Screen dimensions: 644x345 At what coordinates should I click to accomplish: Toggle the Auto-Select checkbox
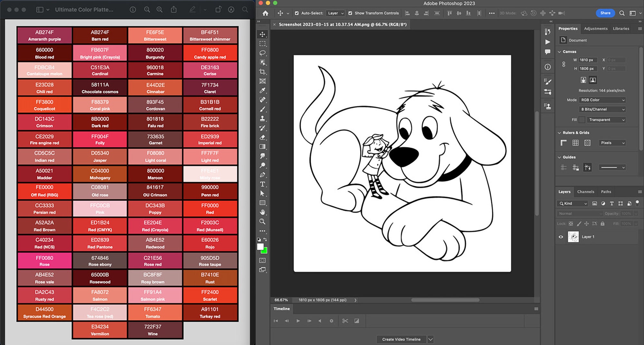[x=296, y=13]
